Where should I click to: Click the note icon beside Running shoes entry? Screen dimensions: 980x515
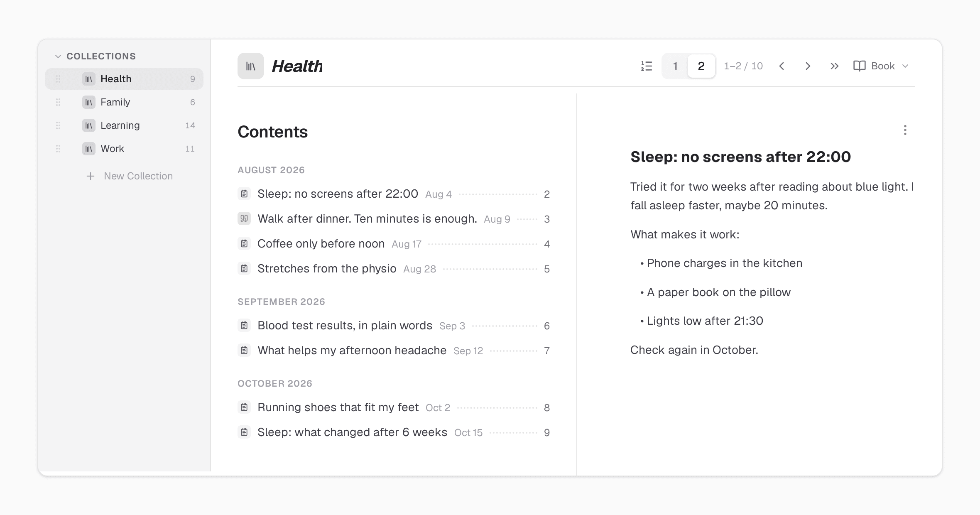pos(244,407)
